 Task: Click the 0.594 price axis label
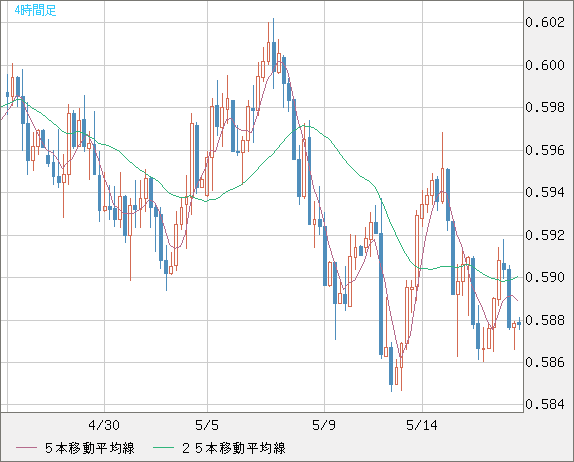545,192
